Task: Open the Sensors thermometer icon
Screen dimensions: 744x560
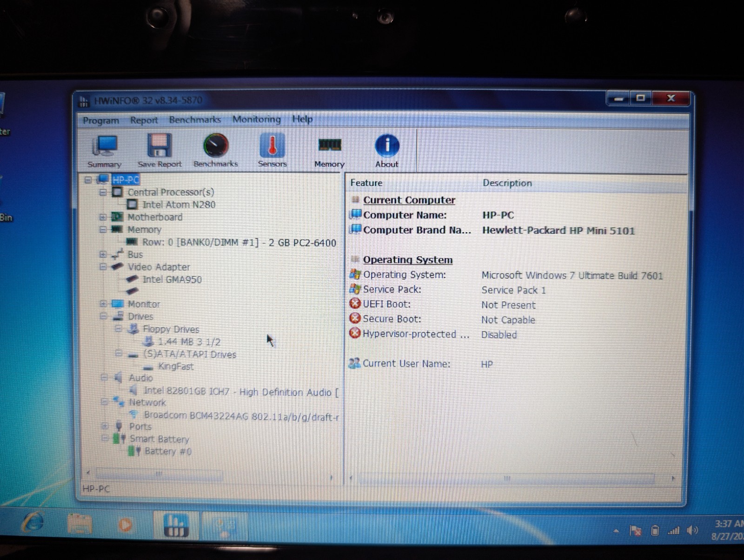Action: (x=272, y=151)
